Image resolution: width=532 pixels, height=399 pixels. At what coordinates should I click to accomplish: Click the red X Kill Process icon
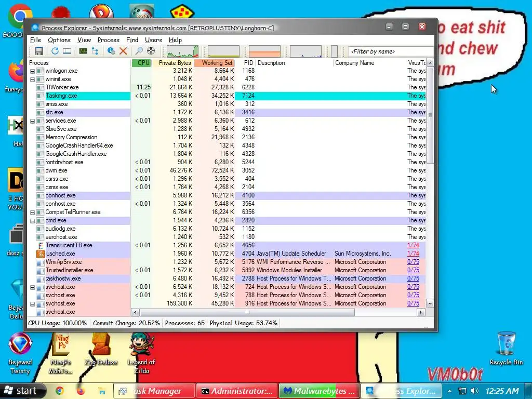123,51
